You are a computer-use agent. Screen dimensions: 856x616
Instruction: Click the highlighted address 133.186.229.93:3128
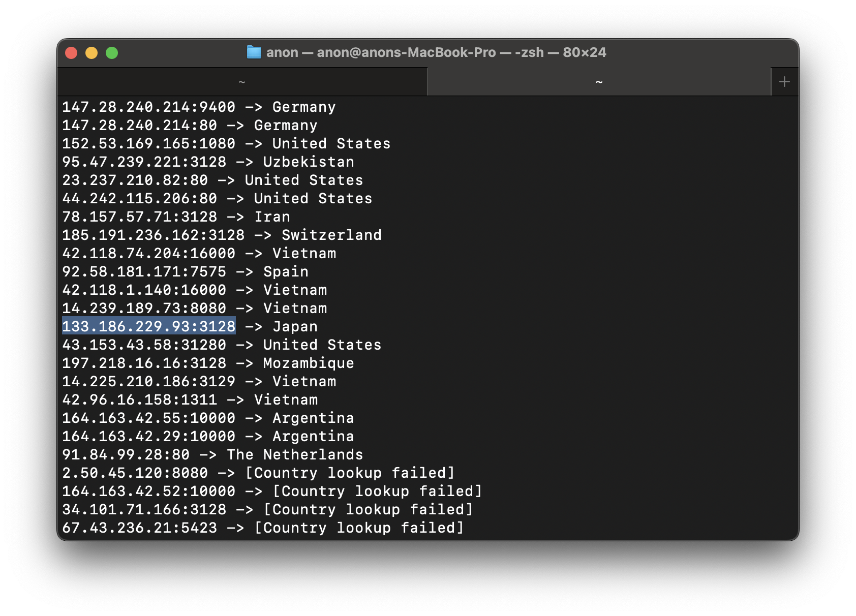149,326
